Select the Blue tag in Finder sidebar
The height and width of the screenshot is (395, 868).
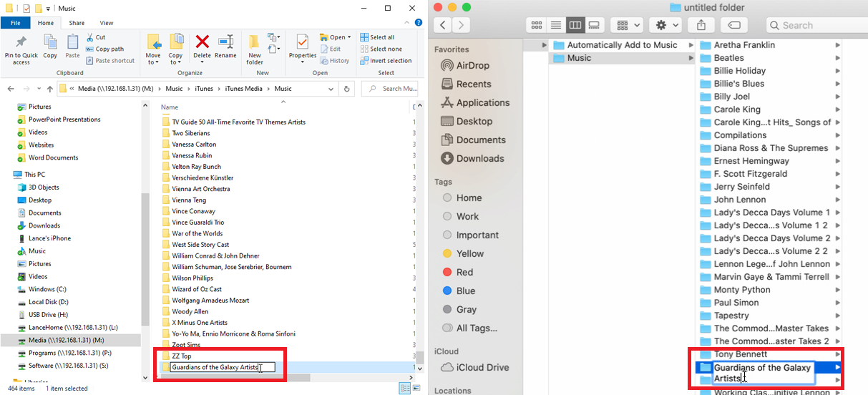[x=458, y=291]
